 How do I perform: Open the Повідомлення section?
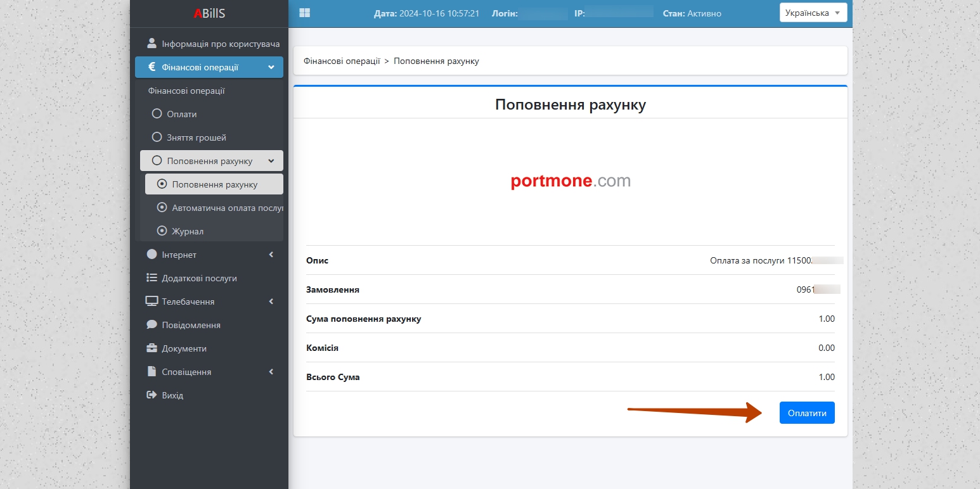[x=209, y=325]
